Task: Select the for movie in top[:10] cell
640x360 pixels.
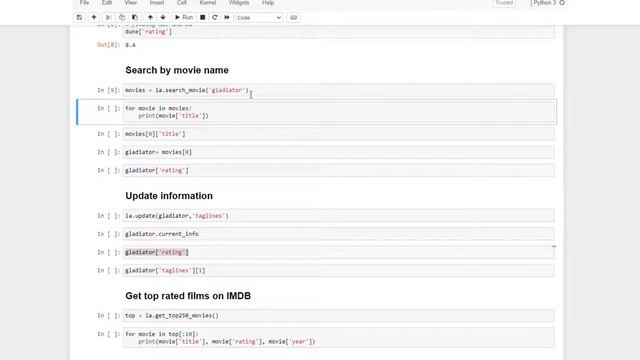Action: point(338,338)
